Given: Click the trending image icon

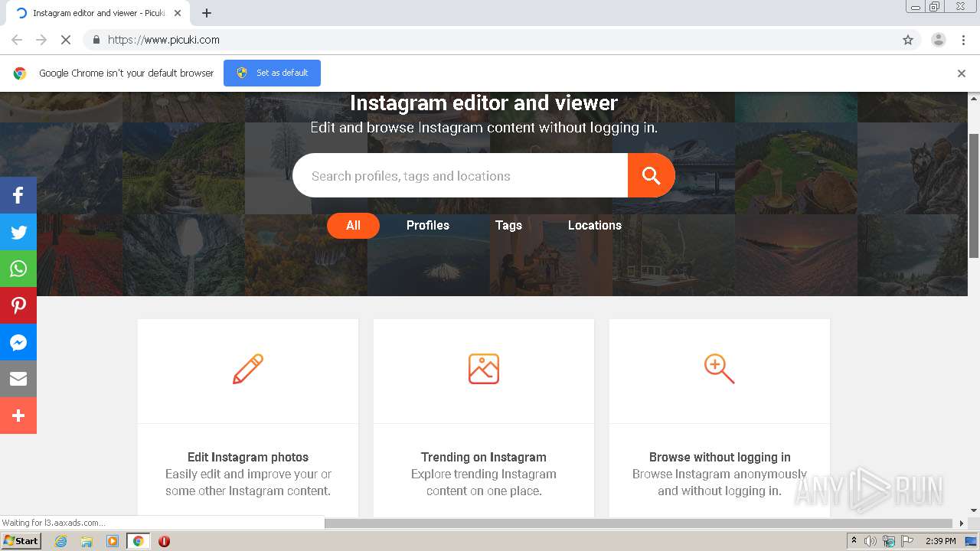Looking at the screenshot, I should tap(484, 369).
